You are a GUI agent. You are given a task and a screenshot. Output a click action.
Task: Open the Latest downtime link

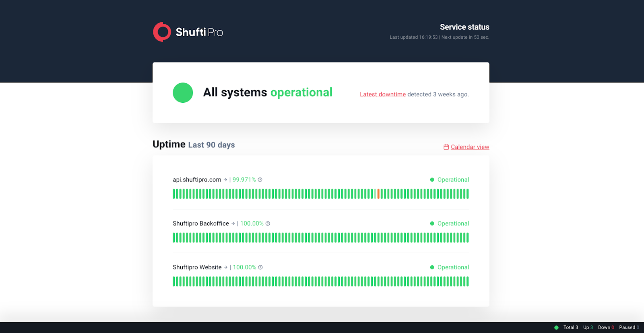click(x=383, y=94)
